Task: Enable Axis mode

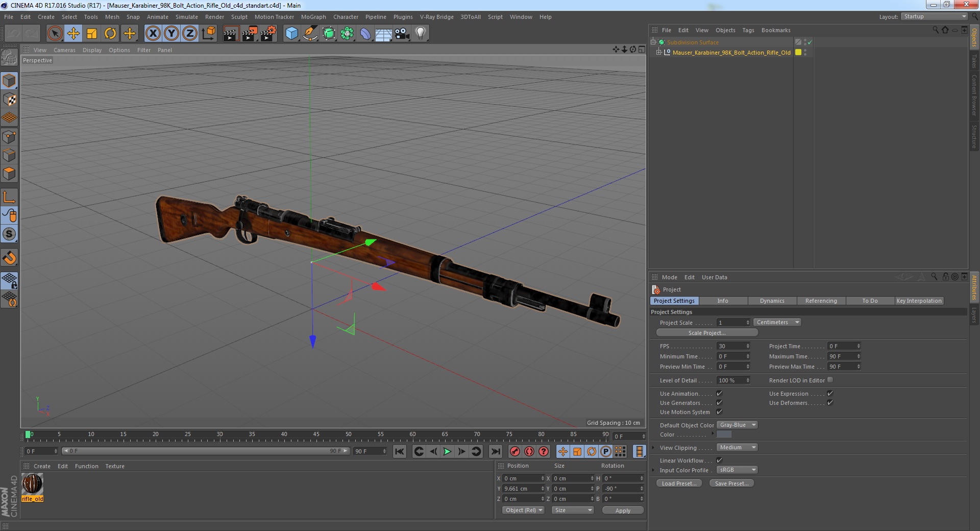Action: coord(9,197)
